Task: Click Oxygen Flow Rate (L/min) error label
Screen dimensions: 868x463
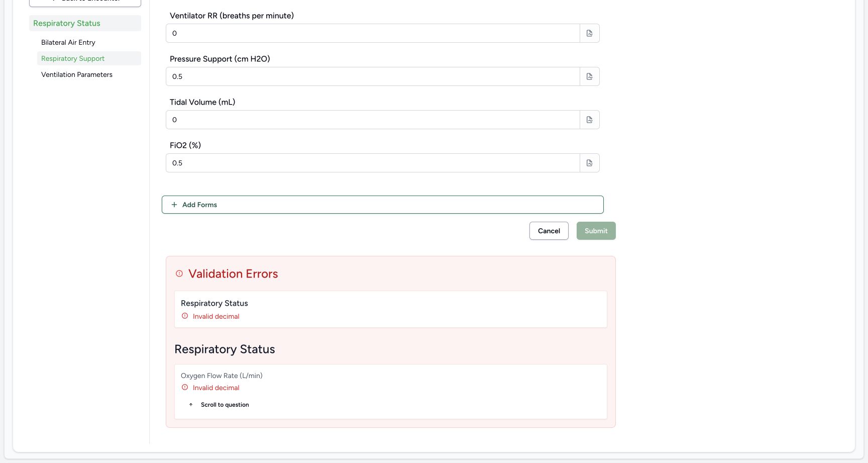Action: click(222, 376)
